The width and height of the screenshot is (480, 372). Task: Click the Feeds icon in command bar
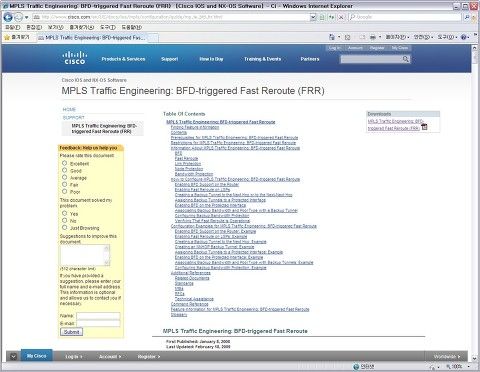pyautogui.click(x=347, y=37)
